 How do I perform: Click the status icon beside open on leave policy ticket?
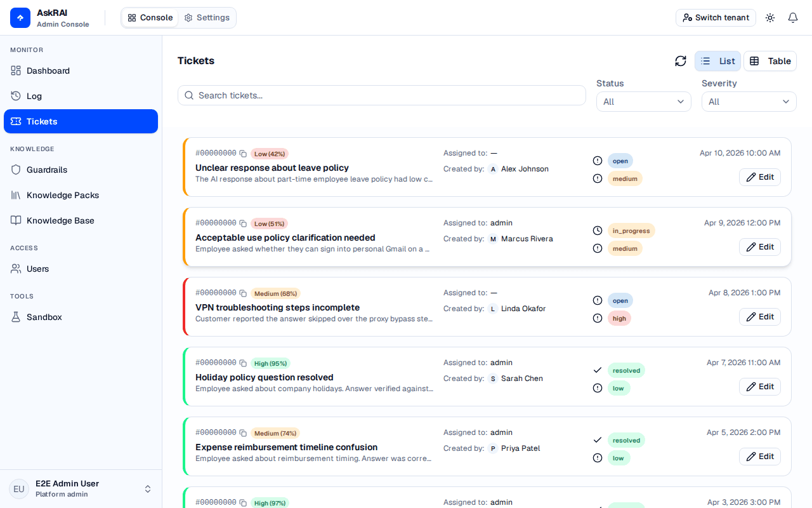(598, 161)
